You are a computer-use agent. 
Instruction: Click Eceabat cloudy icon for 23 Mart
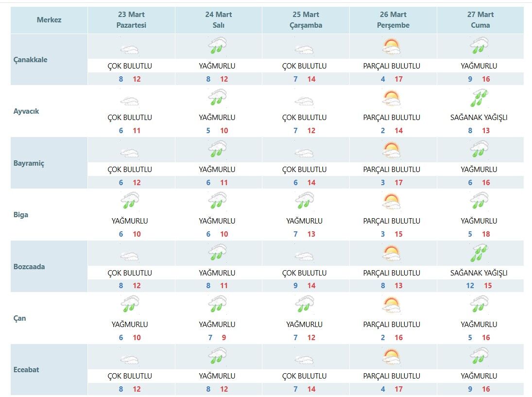pos(130,360)
